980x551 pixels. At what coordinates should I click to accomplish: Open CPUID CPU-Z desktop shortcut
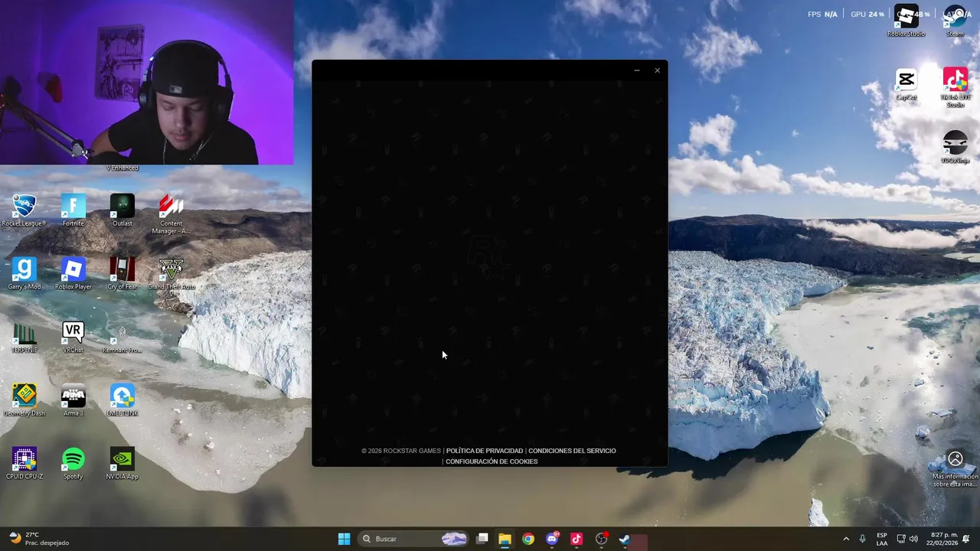[24, 464]
